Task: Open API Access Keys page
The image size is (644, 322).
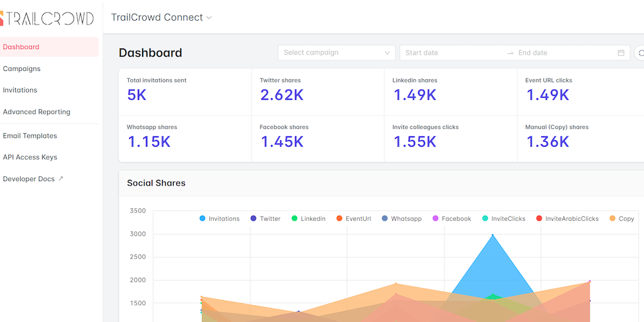Action: [x=30, y=157]
